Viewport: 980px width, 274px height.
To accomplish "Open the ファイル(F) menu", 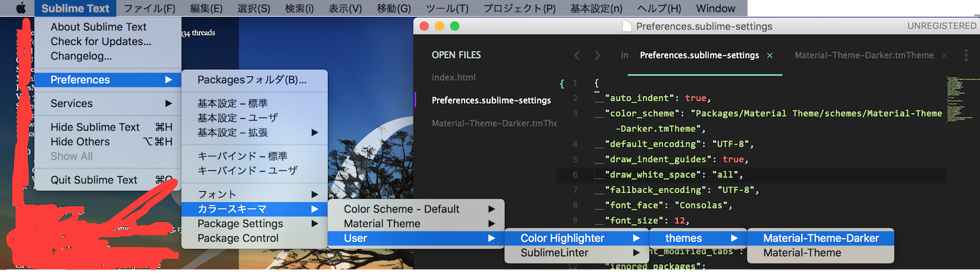I will (150, 8).
